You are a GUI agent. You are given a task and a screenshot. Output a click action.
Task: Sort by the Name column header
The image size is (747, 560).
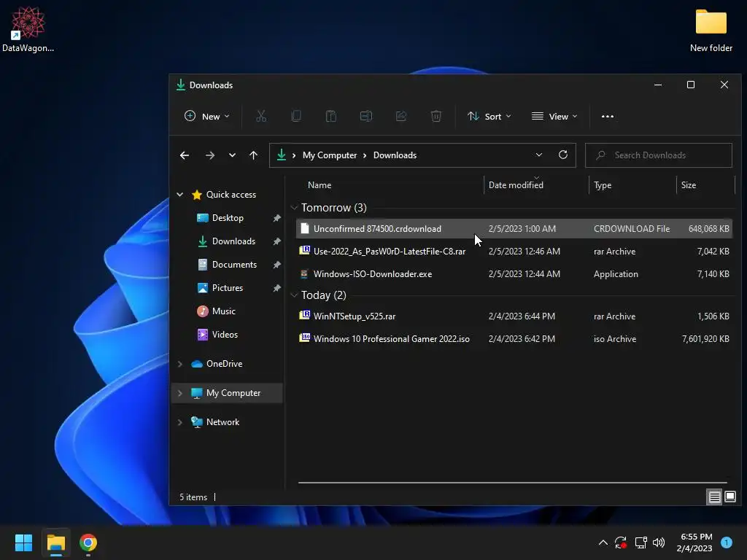pos(320,185)
